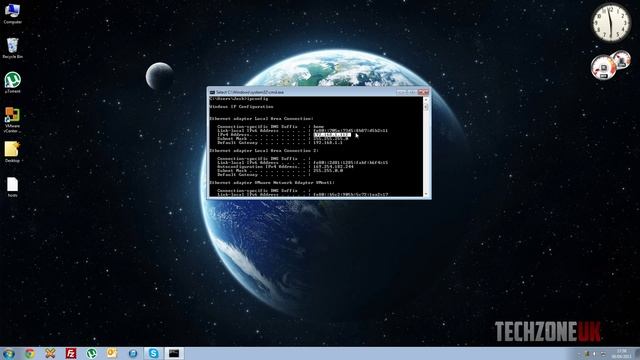
Task: Click the cmd vertical scrollbar thumb
Action: 426,107
